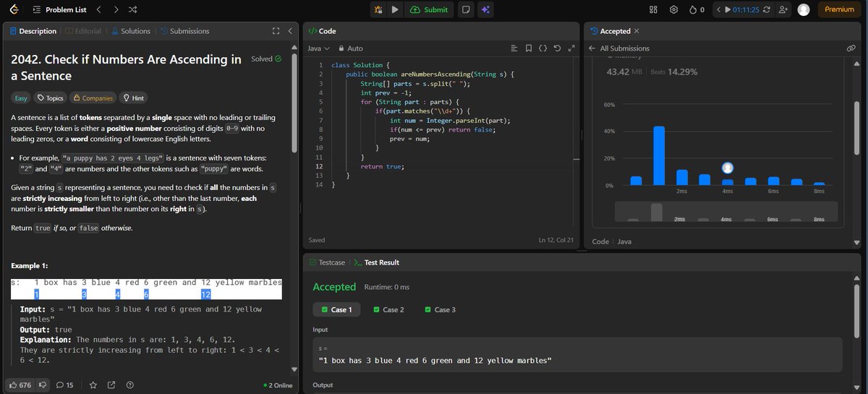The image size is (868, 394).
Task: Click the "return true;" code line
Action: point(382,166)
